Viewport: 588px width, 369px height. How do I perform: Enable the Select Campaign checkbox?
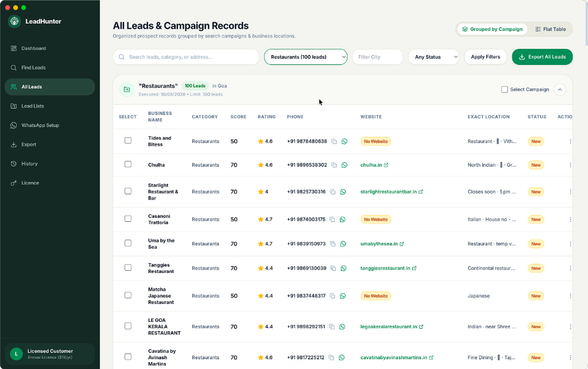click(x=504, y=90)
